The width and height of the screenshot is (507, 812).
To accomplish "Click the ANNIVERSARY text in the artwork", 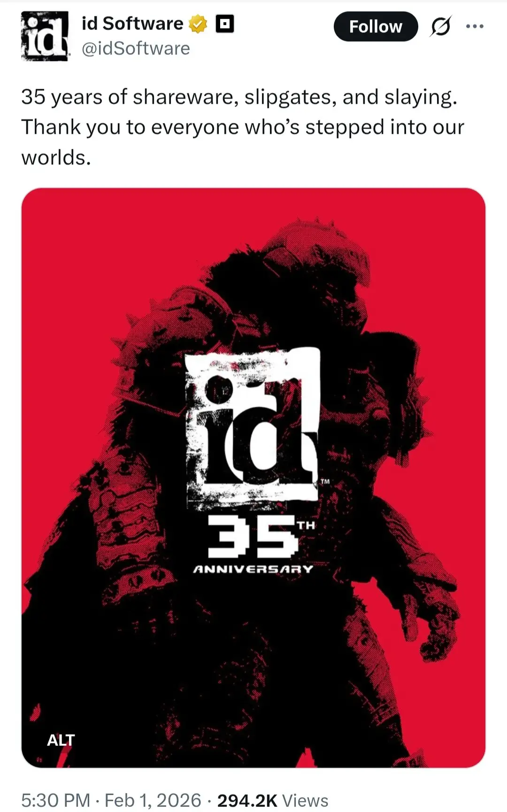I will click(253, 569).
